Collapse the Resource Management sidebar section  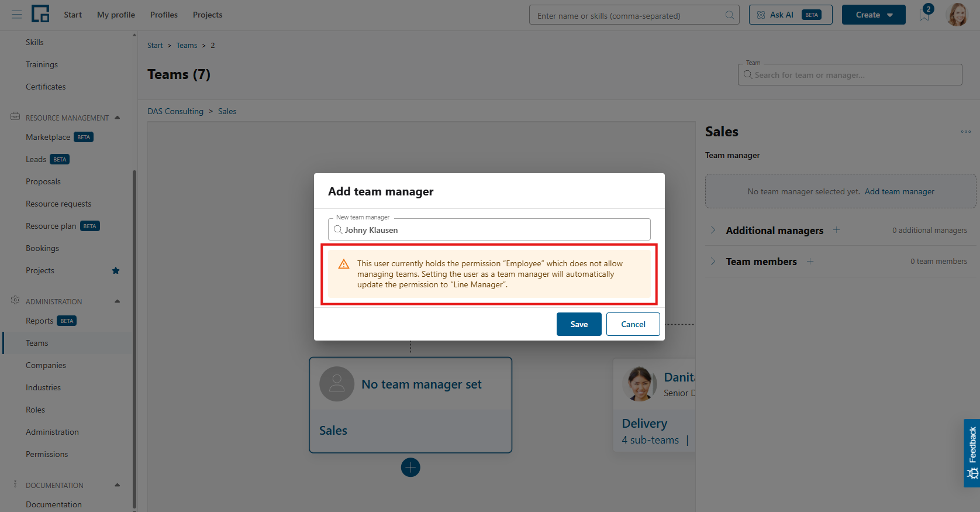coord(118,118)
